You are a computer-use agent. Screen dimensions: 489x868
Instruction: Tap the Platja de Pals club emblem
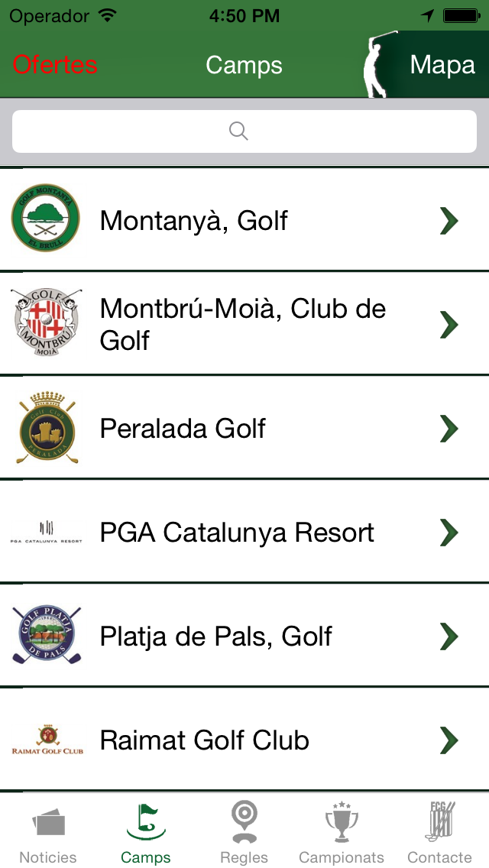[x=46, y=636]
